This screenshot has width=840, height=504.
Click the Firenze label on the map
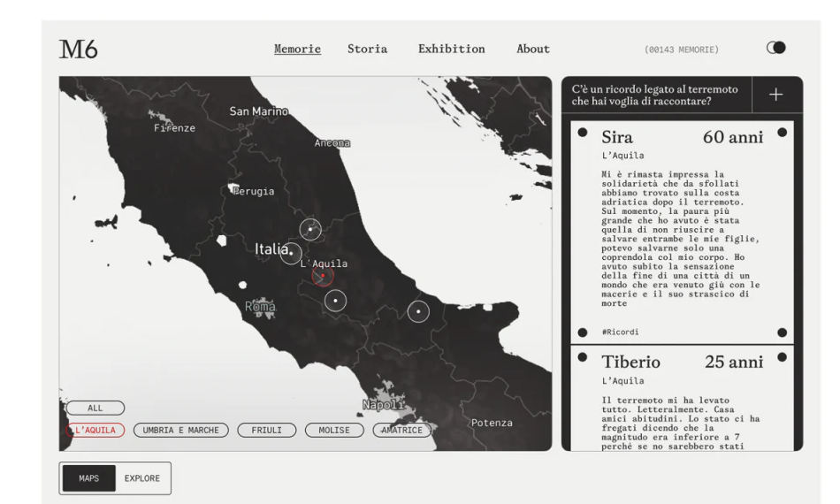(175, 128)
